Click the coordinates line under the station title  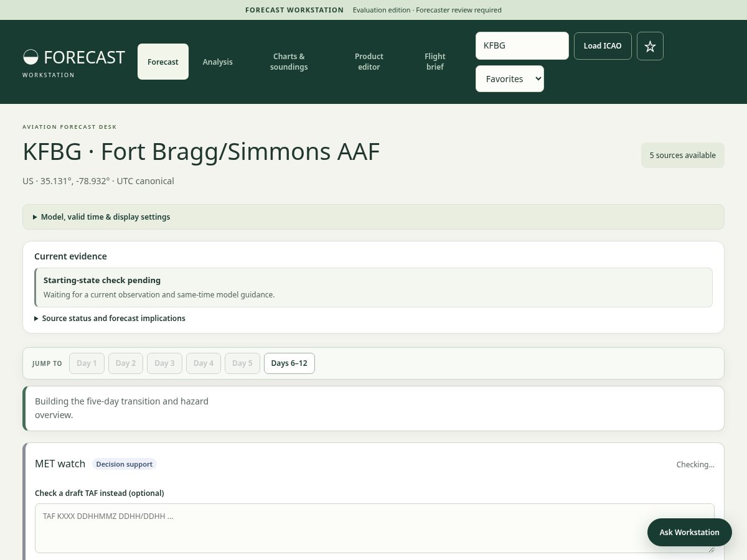98,181
